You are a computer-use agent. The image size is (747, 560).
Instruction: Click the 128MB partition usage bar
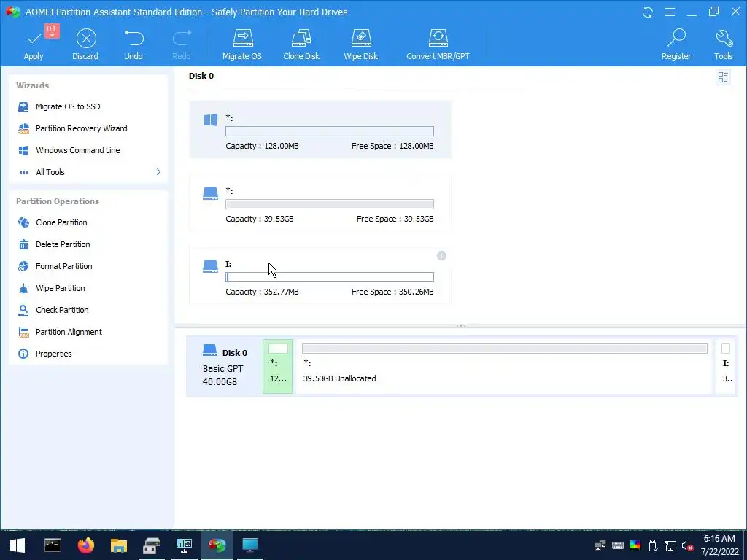330,131
